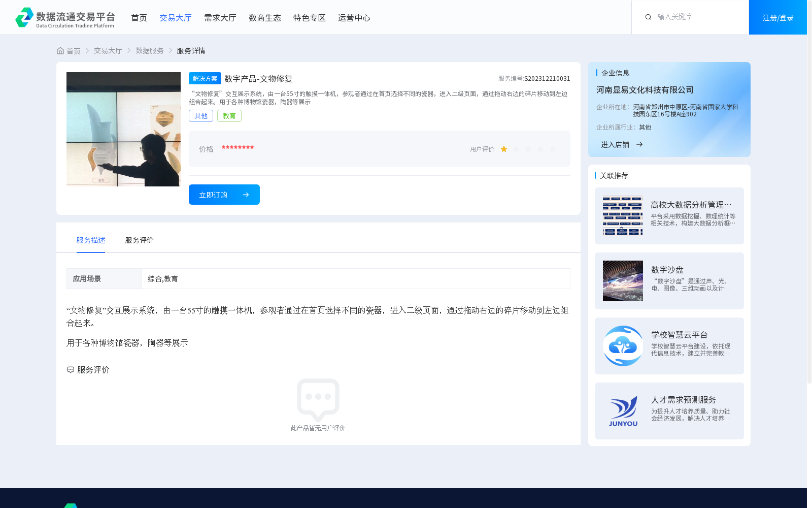Screen dimensions: 812x508
Task: Click the 教育 tag
Action: [x=229, y=116]
